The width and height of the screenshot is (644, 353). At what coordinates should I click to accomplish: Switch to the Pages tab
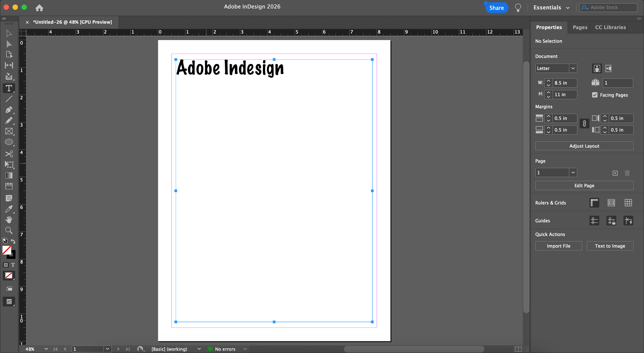pos(580,27)
